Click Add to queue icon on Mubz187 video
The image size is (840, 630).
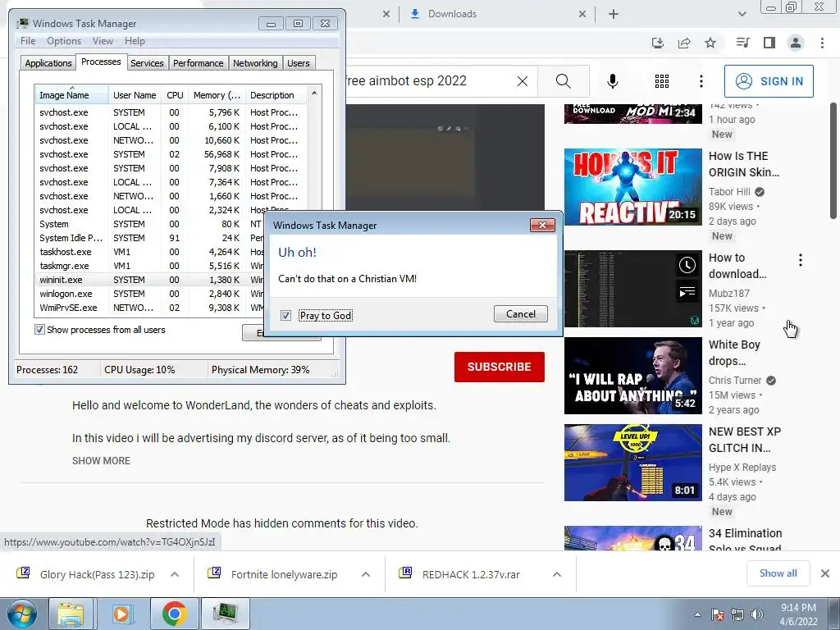[687, 291]
